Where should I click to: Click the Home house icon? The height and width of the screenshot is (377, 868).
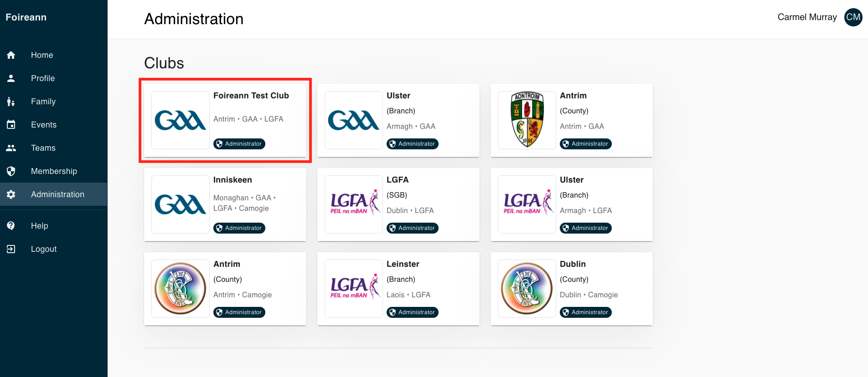click(x=11, y=55)
